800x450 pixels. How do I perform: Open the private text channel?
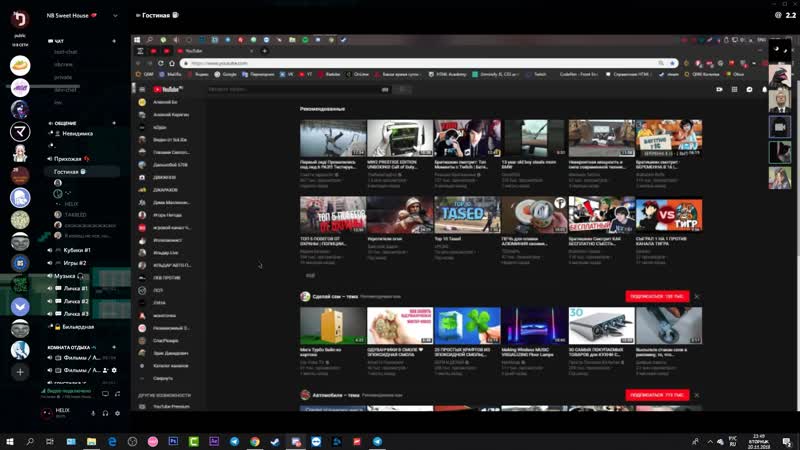pos(63,78)
